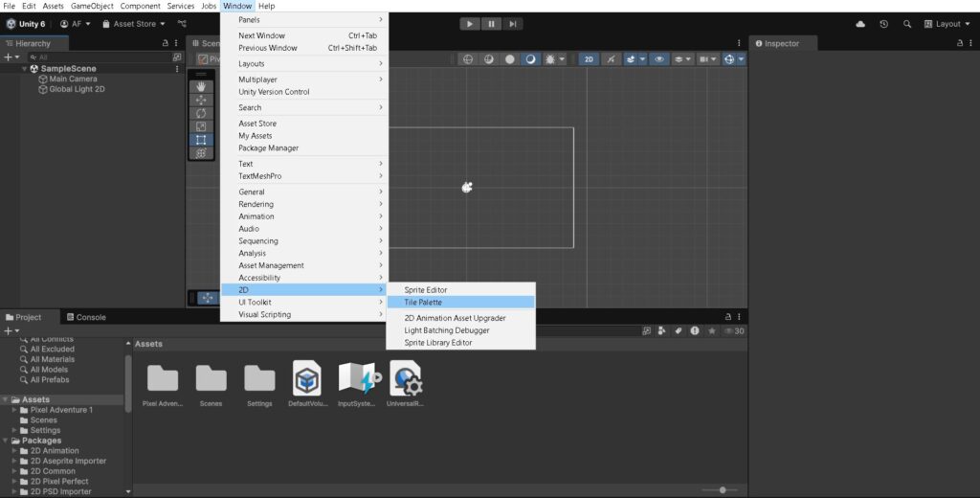Open the AF account dropdown
980x498 pixels.
(x=75, y=24)
